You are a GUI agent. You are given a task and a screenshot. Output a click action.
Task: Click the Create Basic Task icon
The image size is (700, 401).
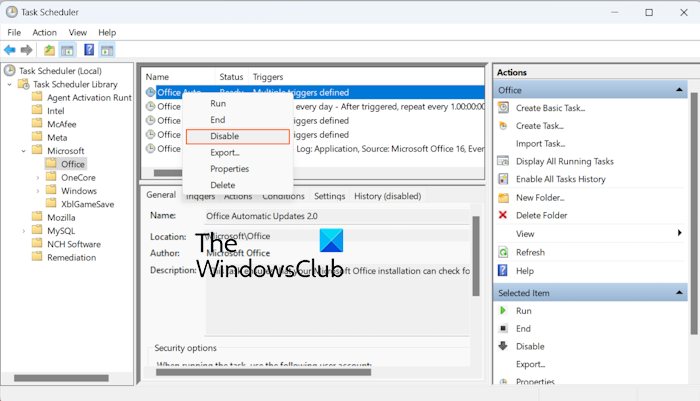click(503, 108)
